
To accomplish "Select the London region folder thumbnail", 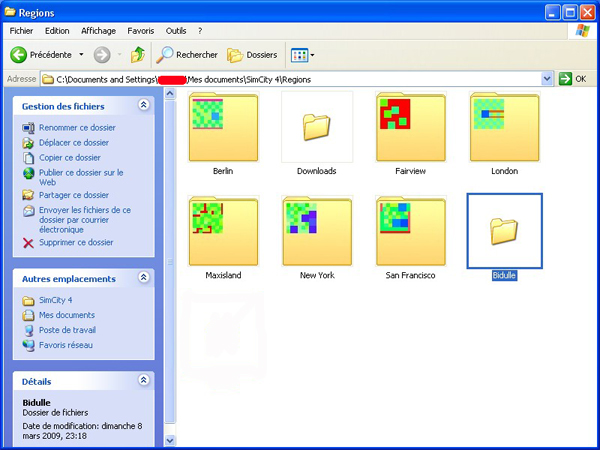I will click(x=504, y=127).
